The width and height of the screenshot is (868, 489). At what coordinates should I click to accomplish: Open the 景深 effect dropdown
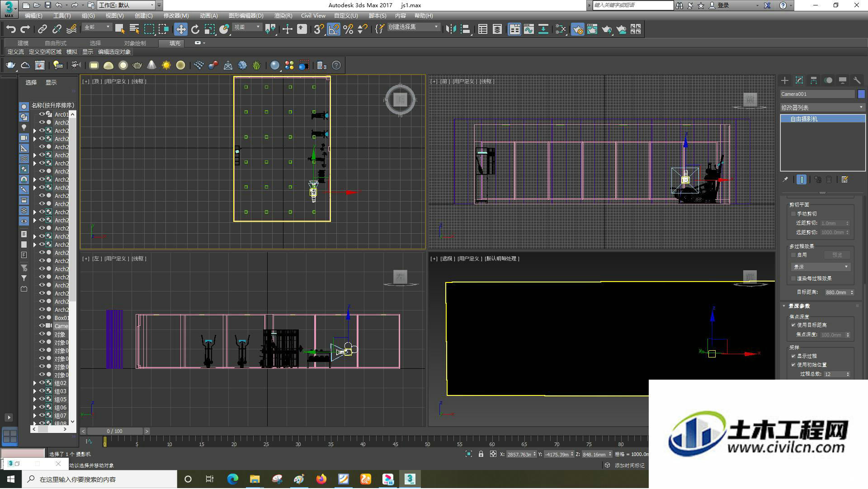821,267
